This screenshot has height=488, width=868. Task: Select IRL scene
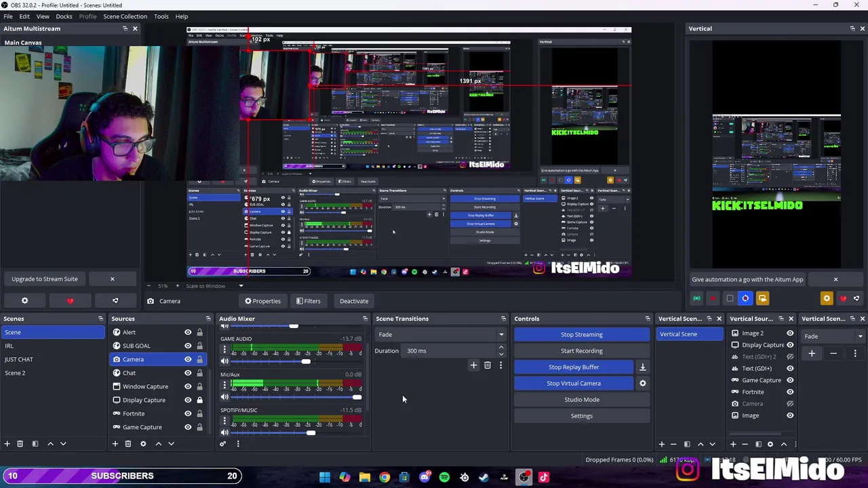click(x=53, y=346)
